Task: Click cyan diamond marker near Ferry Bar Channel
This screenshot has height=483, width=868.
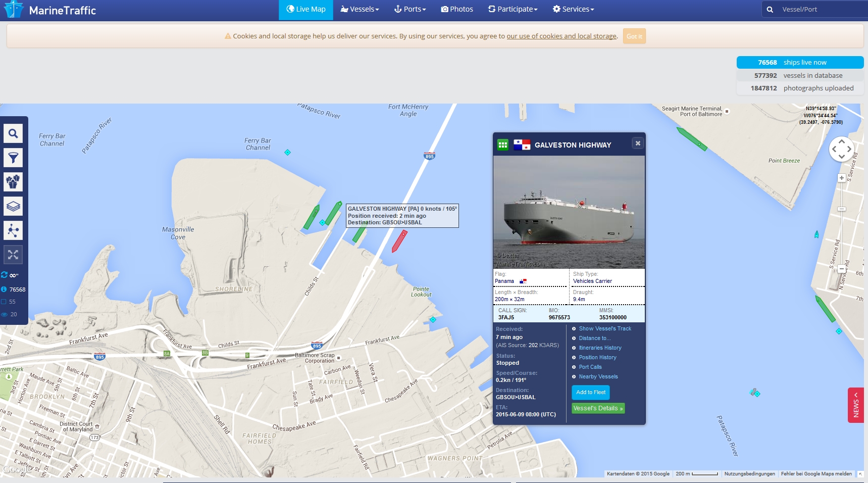Action: 287,153
